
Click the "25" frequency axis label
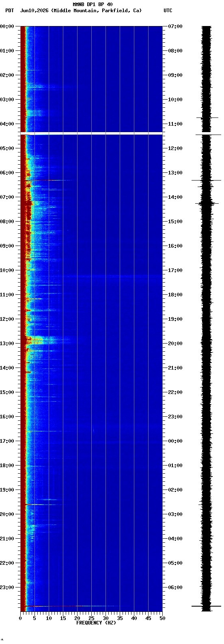91,618
